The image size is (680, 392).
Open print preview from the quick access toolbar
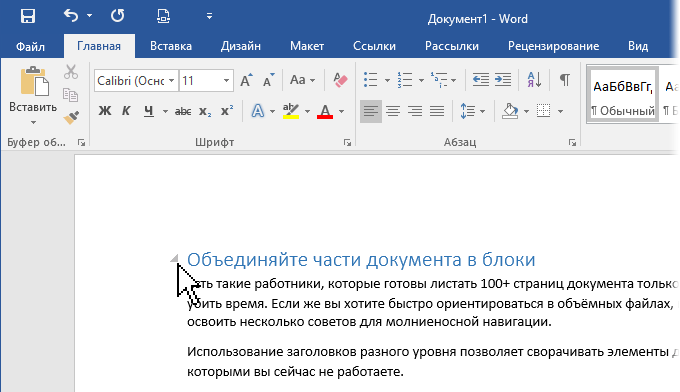pyautogui.click(x=163, y=16)
